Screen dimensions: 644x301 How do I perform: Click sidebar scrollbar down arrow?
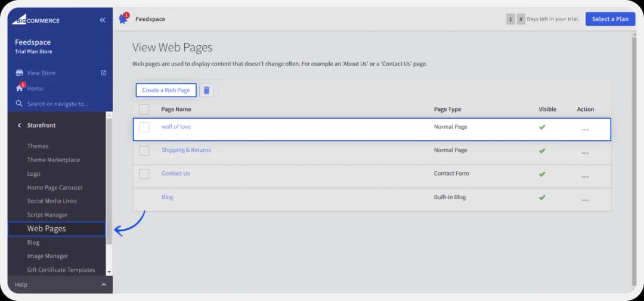pos(109,272)
